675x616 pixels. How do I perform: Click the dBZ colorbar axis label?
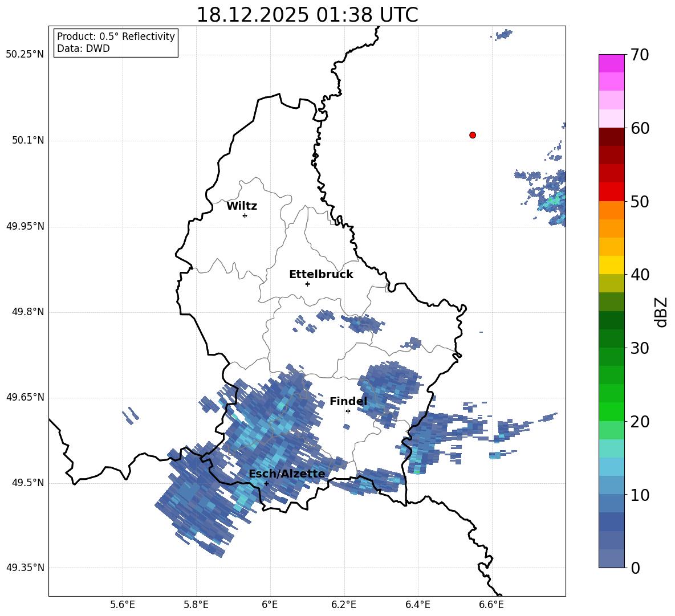click(662, 312)
